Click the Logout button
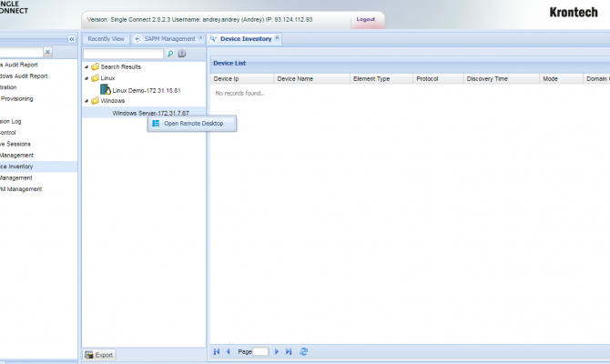 (x=366, y=19)
